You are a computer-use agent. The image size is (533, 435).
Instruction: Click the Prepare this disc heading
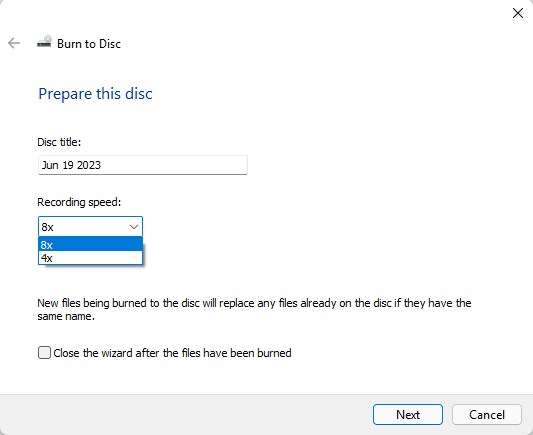coord(95,94)
